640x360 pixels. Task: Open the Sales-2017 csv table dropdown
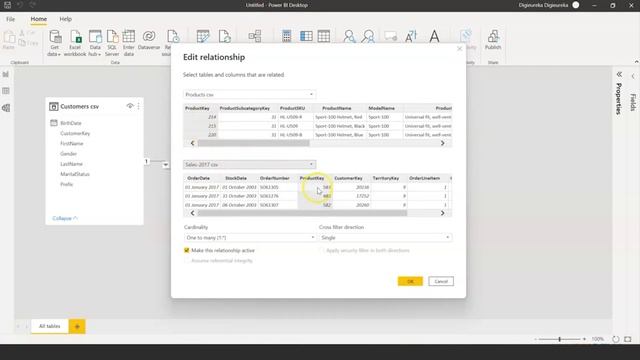(249, 164)
